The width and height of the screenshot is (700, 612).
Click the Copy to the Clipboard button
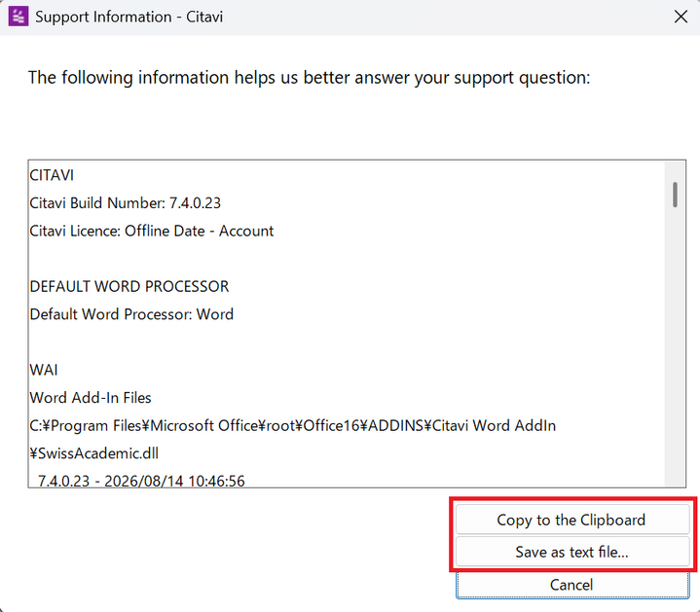click(x=571, y=520)
